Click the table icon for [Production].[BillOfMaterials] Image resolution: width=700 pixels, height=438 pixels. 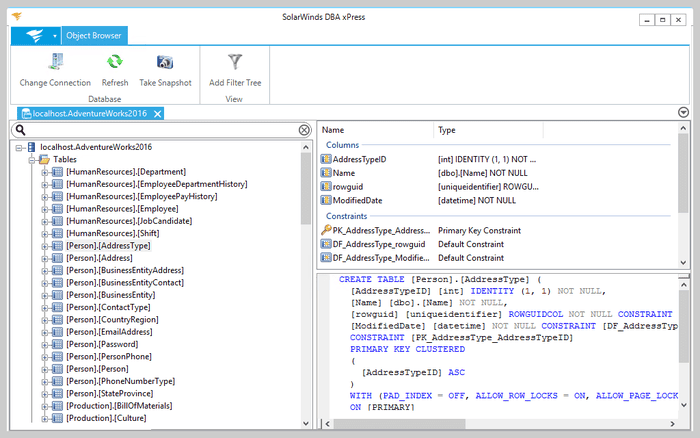click(57, 406)
